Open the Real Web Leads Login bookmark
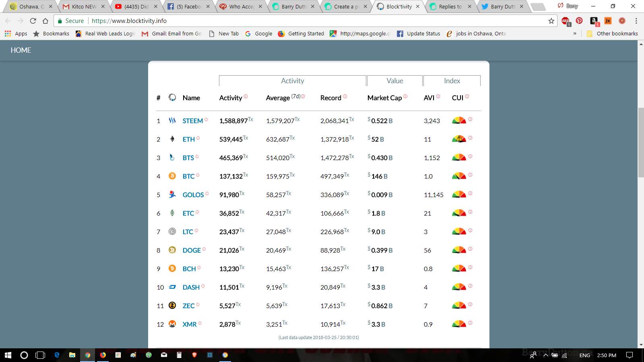 105,33
